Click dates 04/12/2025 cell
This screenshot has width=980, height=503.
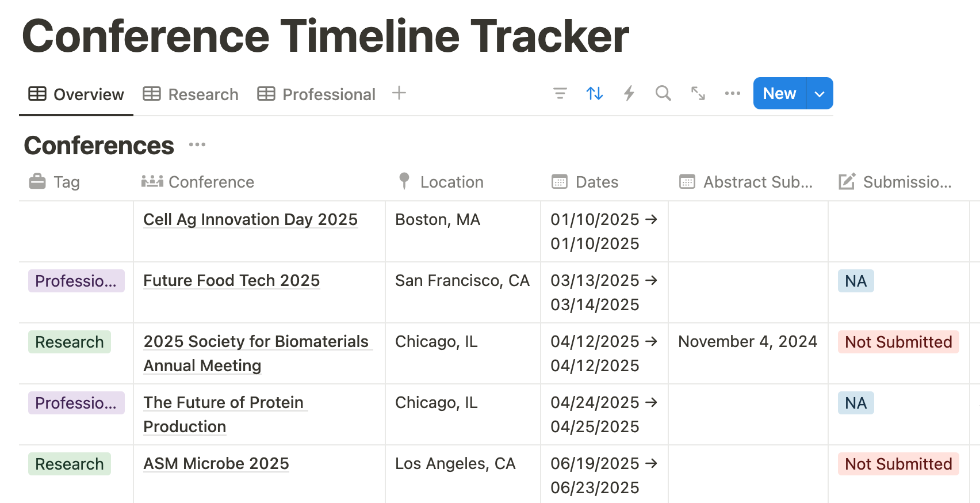604,353
